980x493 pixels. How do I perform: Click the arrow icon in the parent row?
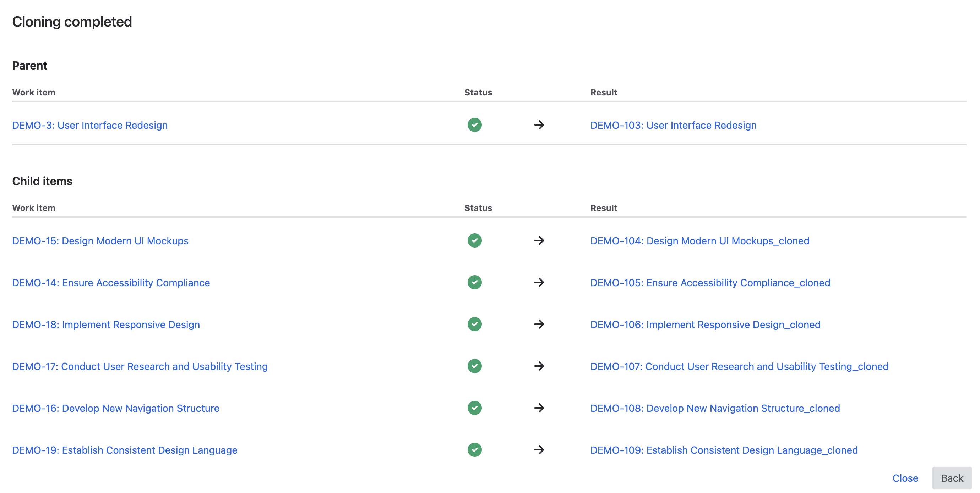(539, 125)
